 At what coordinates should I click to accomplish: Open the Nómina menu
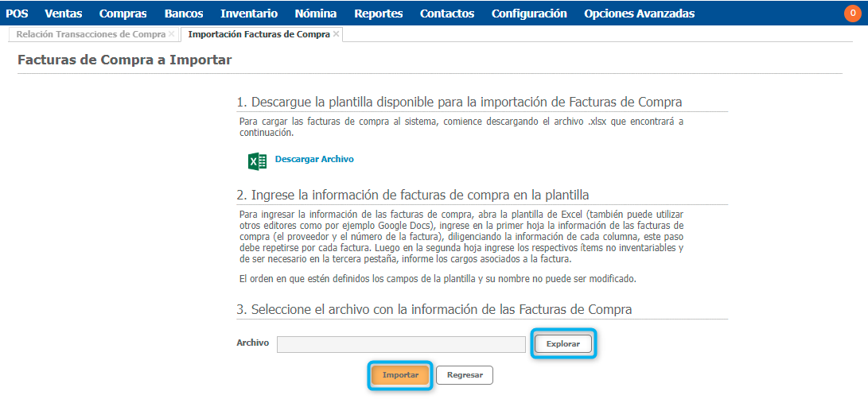click(x=316, y=14)
